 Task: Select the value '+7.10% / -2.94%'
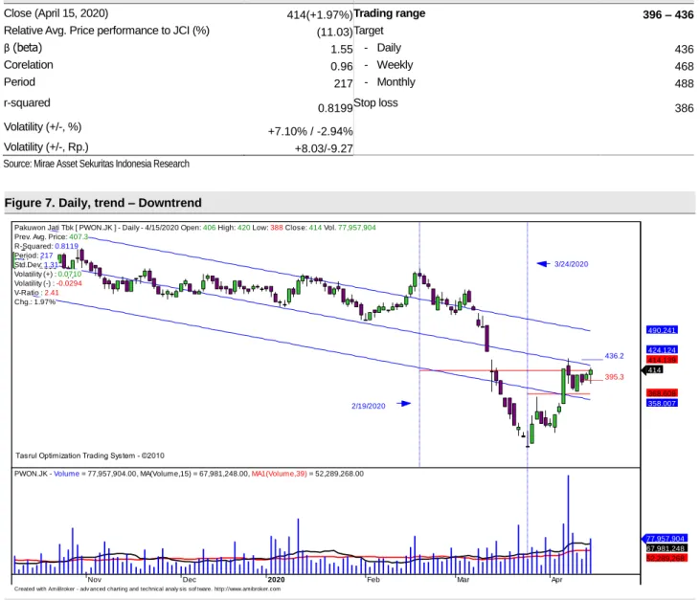[310, 132]
